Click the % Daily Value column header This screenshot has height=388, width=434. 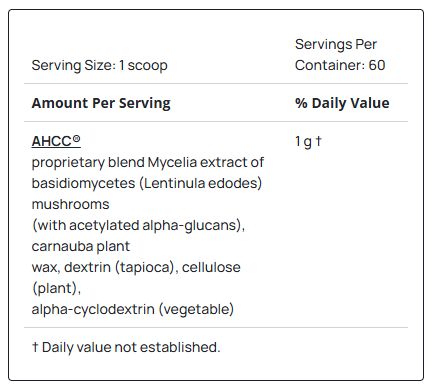342,103
